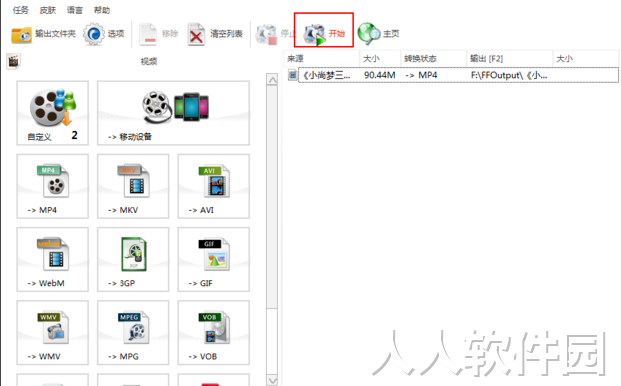Open the 主页 homepage
This screenshot has width=621, height=386.
[378, 34]
